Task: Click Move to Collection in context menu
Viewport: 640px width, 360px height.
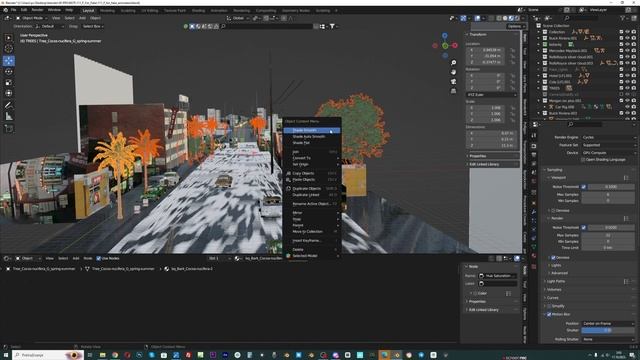Action: 312,231
